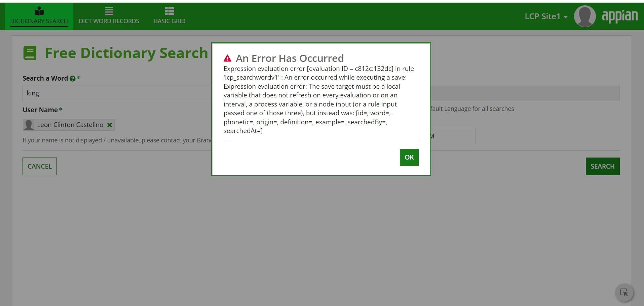Click the Free Dictionary Search heading
644x306 pixels.
tap(126, 53)
